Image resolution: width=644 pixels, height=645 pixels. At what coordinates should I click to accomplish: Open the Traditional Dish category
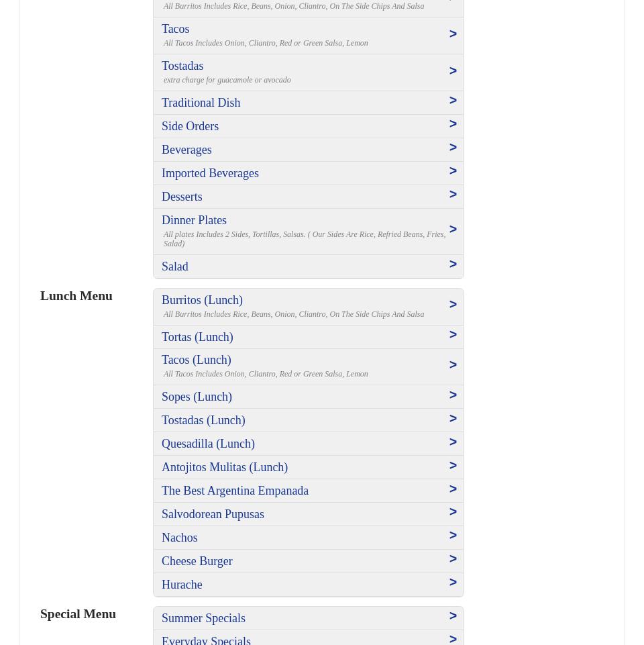point(201,103)
